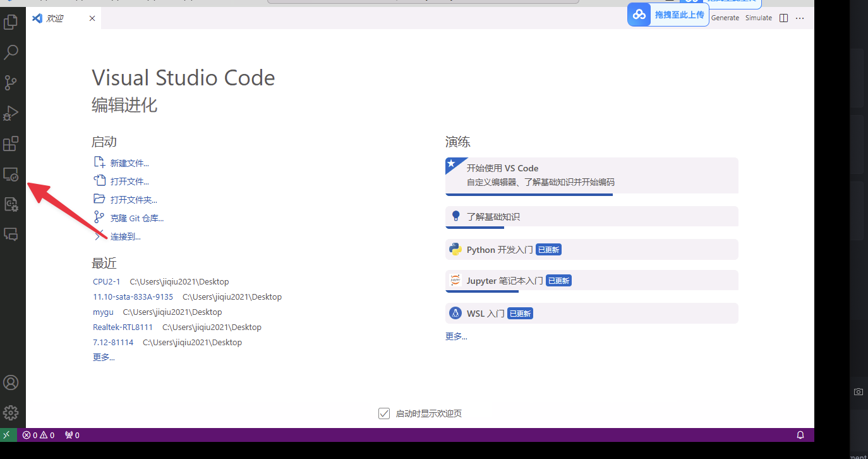Click 已更新 badge on WSL walkthrough
This screenshot has height=459, width=868.
[520, 314]
